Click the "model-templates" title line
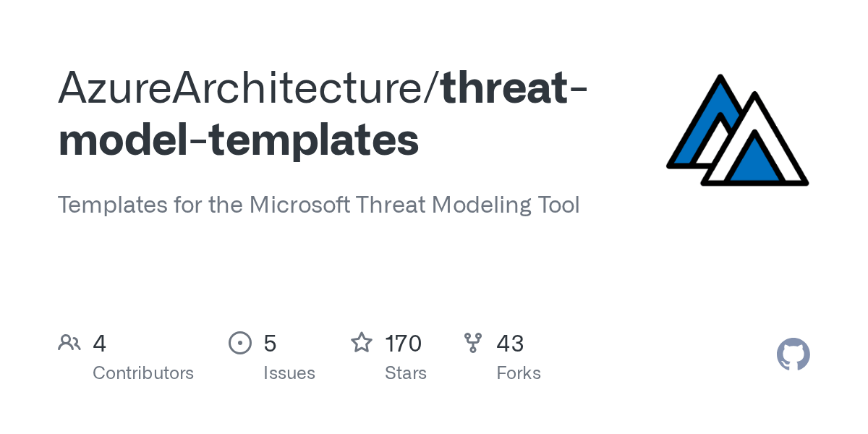868x434 pixels. (239, 140)
